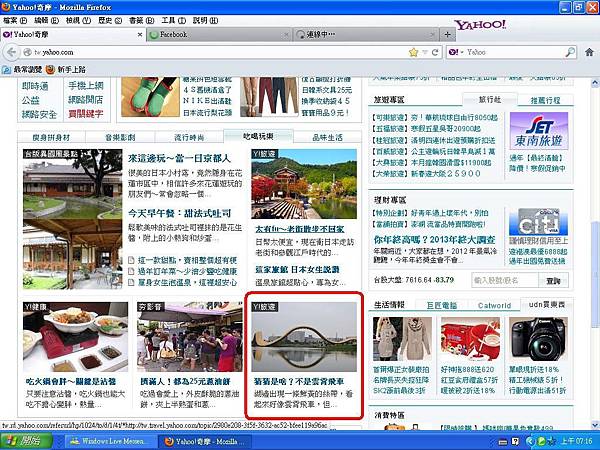Open the 手機上網 link
Viewport: 600px width, 450px height.
click(x=86, y=85)
